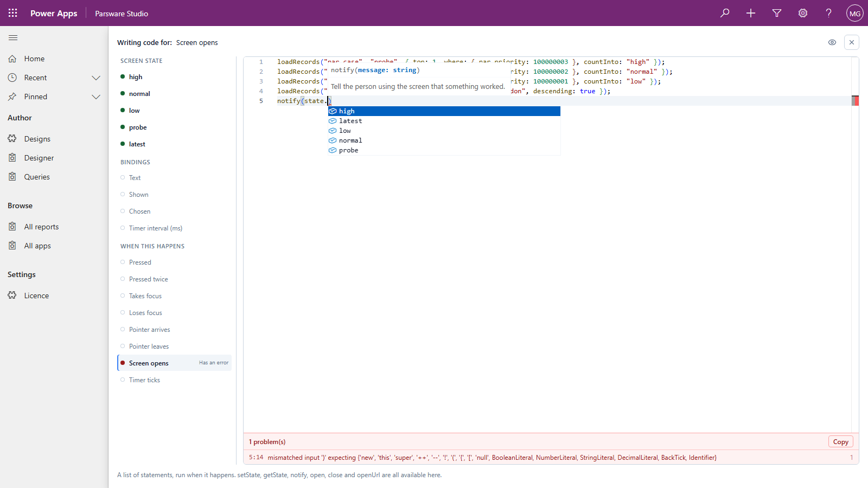Select the 'Loses focus' event

[175, 312]
